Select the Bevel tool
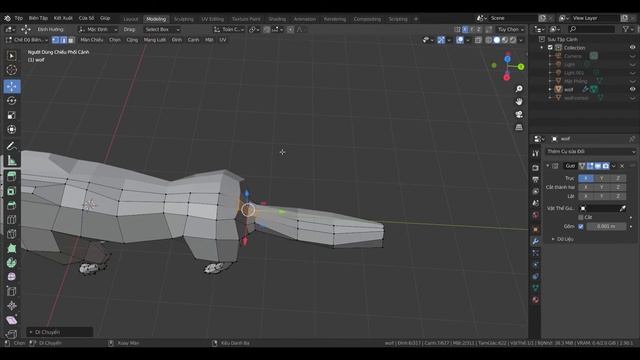640x360 pixels. [x=11, y=205]
